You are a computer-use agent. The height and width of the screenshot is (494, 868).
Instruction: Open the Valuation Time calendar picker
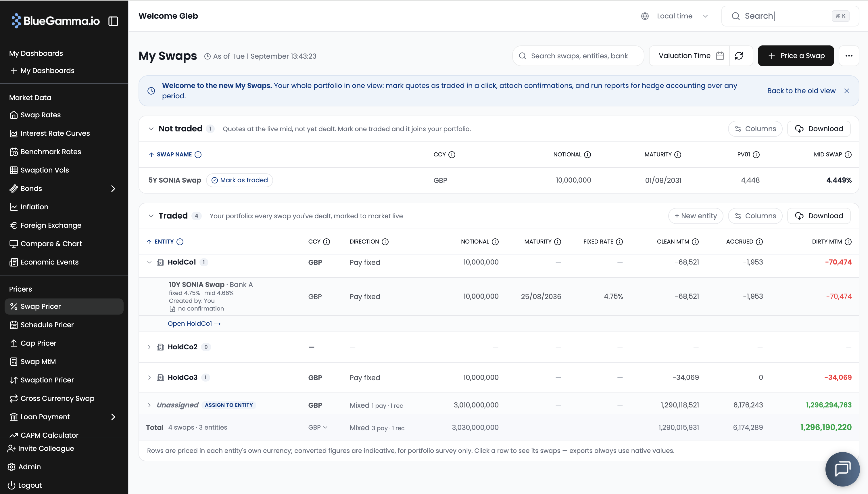tap(720, 56)
